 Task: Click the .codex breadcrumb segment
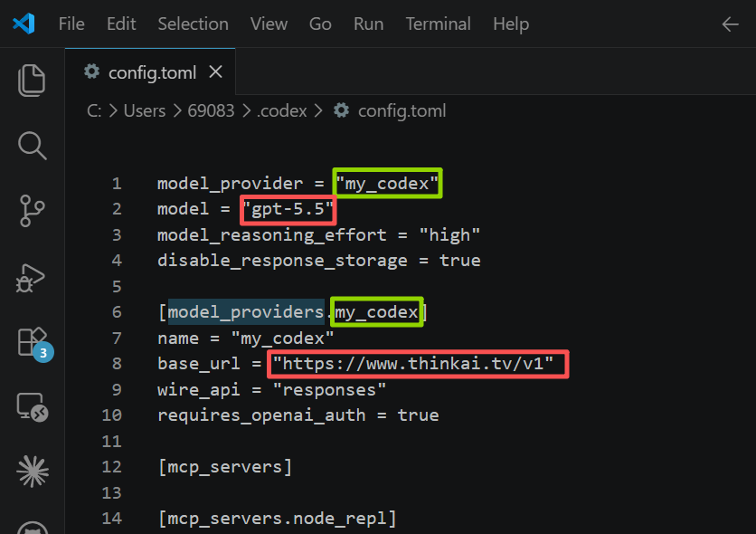pos(281,111)
